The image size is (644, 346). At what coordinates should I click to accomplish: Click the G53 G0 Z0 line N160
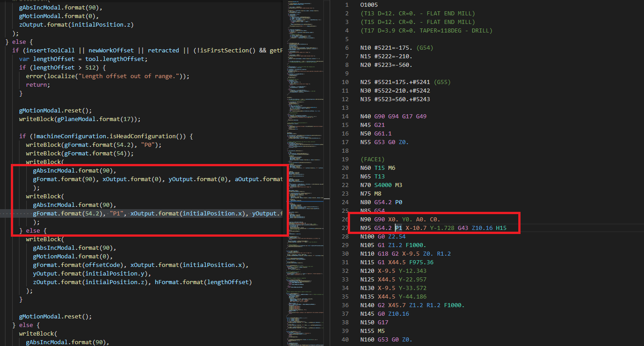pos(391,339)
